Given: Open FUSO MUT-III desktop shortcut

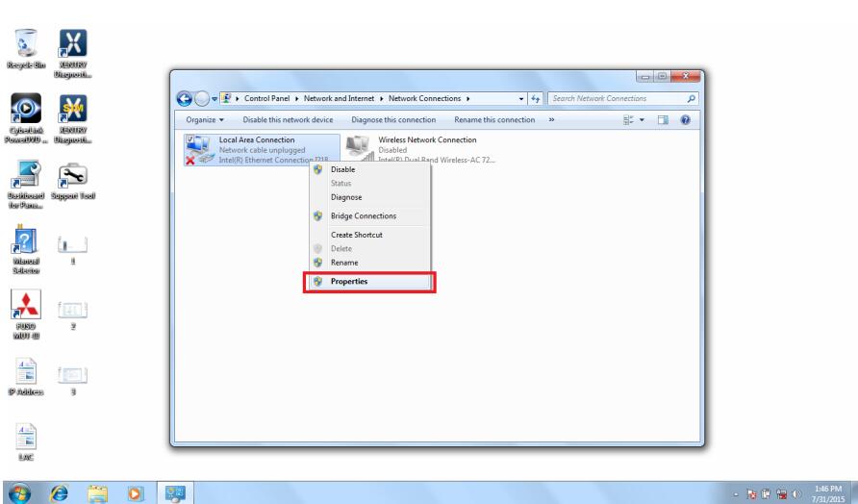Looking at the screenshot, I should click(26, 315).
